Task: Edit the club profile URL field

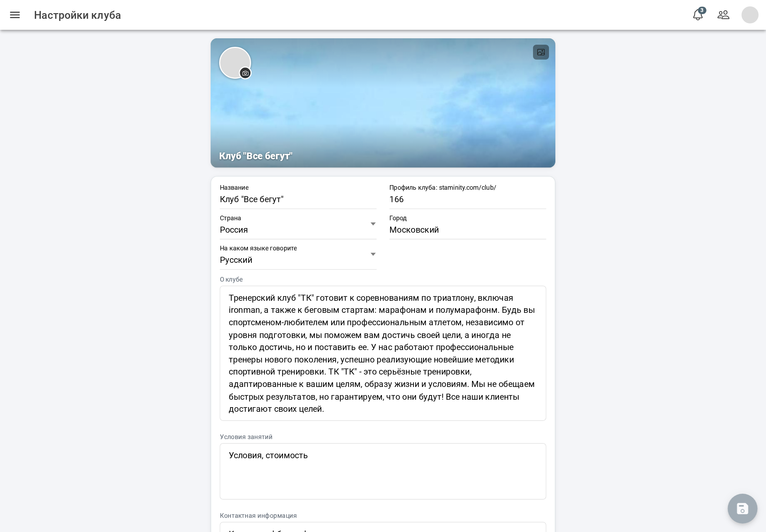Action: pos(468,199)
